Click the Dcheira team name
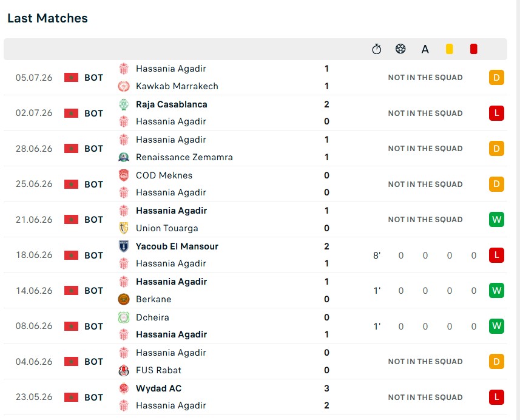The image size is (520, 420). tap(152, 317)
